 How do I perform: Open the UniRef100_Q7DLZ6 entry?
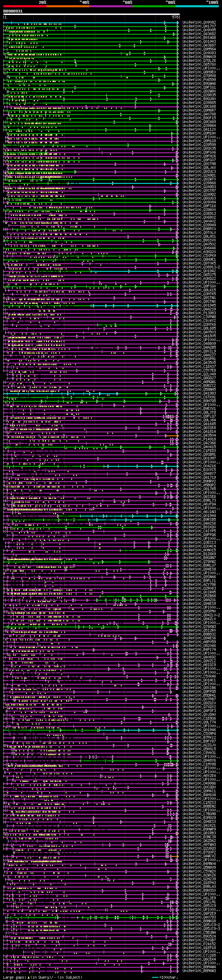coord(199,60)
